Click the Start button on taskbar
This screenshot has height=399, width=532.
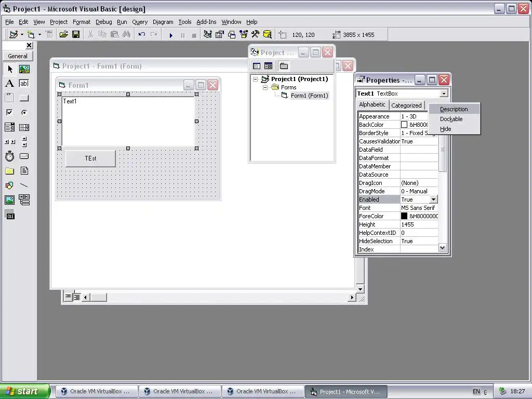[25, 391]
